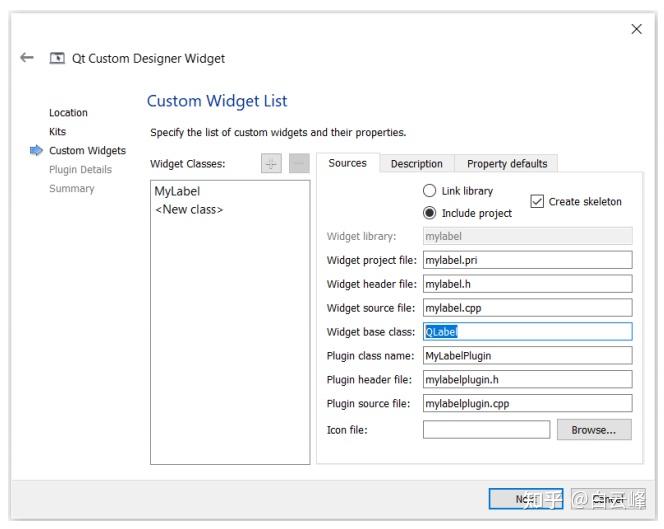664x529 pixels.
Task: Focus the Plugin class name field
Action: tap(527, 355)
